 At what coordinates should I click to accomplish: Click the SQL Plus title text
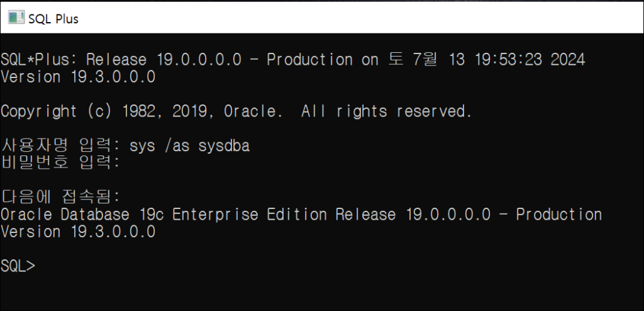click(x=53, y=18)
